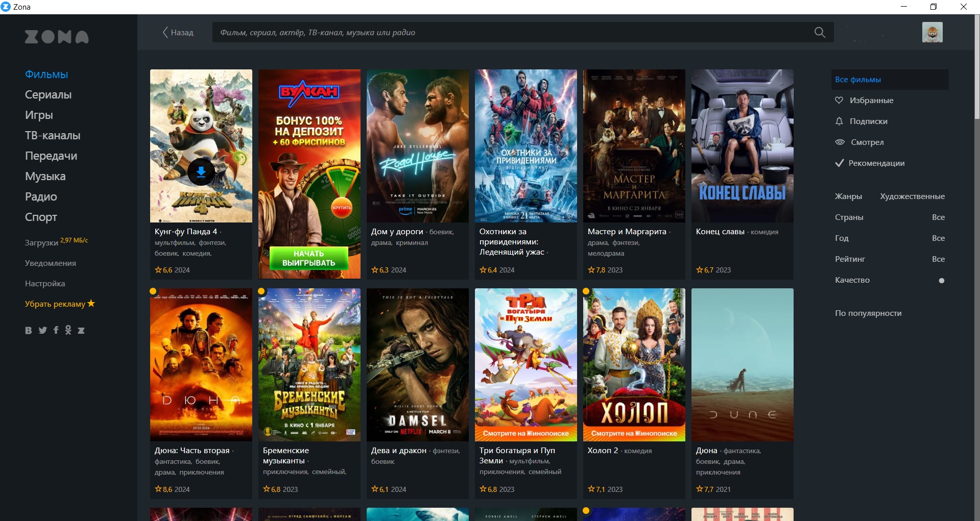Open the Facebook icon in sidebar

(x=56, y=330)
